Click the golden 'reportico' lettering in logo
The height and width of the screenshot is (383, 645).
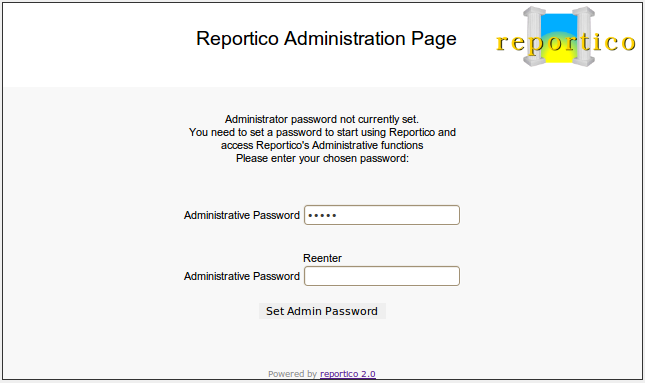click(566, 43)
